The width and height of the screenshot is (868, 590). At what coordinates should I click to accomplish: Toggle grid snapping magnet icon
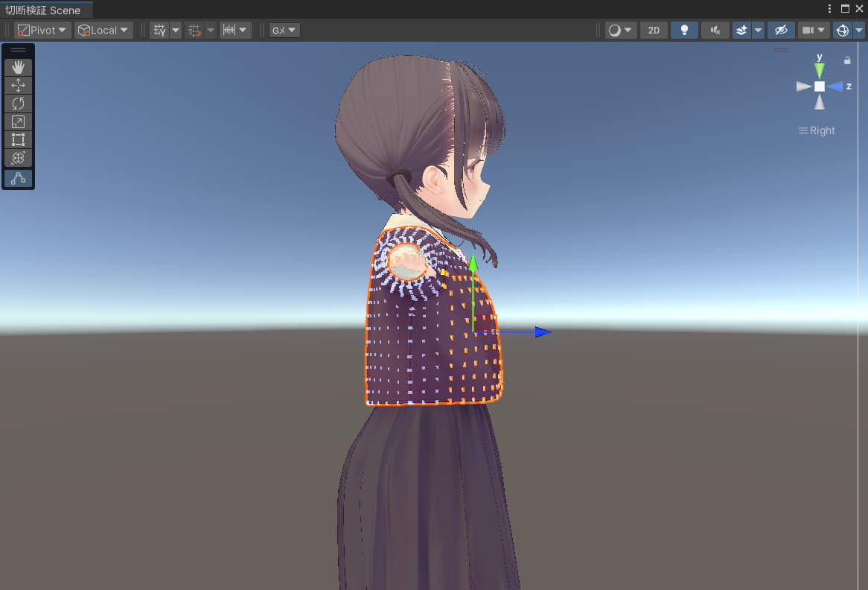[194, 31]
